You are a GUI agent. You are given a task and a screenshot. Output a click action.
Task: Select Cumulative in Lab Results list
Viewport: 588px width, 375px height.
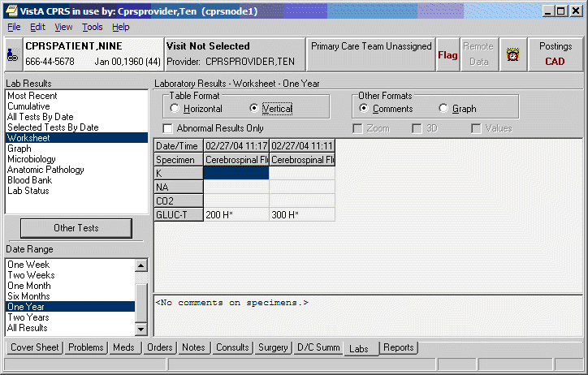pyautogui.click(x=28, y=106)
